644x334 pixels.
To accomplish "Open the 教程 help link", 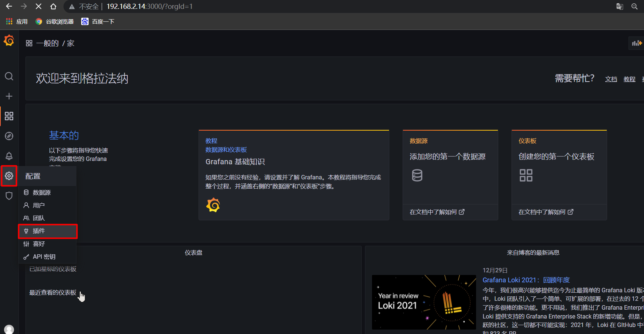I will (630, 79).
